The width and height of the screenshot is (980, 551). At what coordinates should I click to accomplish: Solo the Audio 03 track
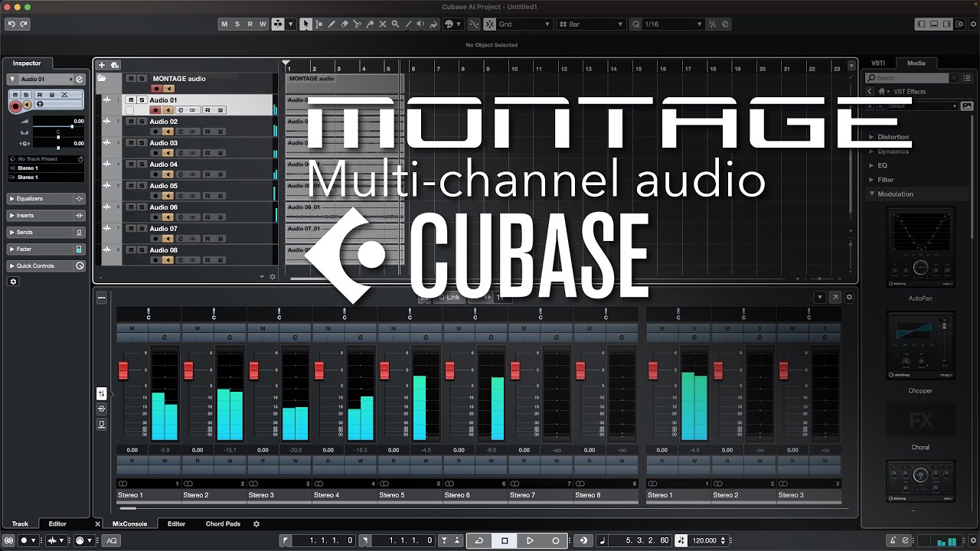coord(142,143)
